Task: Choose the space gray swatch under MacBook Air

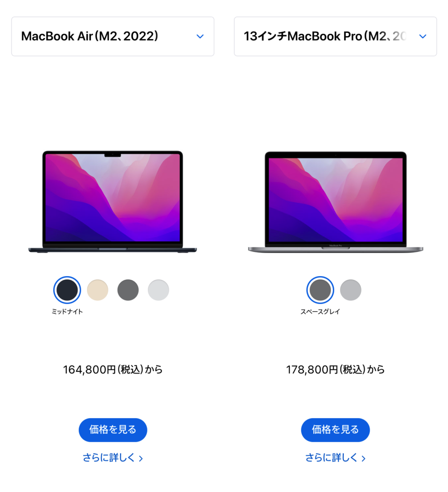Action: click(x=128, y=290)
